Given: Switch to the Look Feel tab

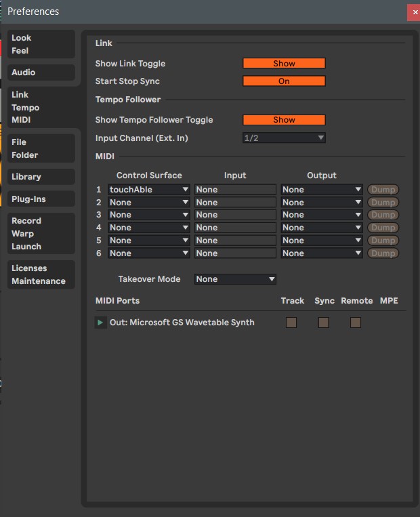Looking at the screenshot, I should coord(41,44).
